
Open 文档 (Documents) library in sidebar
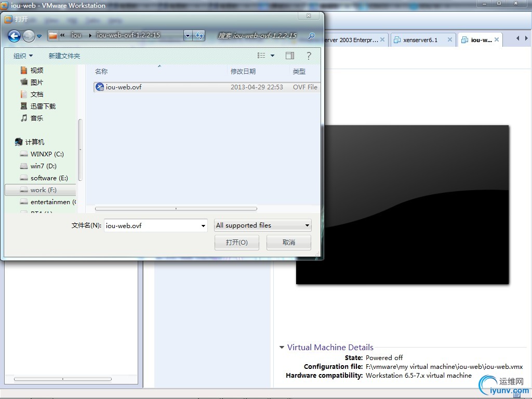coord(32,94)
